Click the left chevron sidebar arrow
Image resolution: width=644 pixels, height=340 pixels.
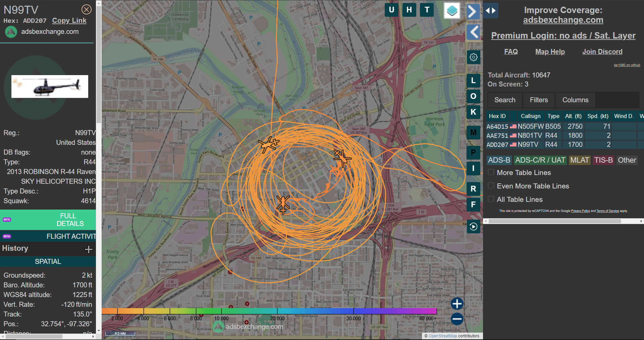[x=473, y=32]
